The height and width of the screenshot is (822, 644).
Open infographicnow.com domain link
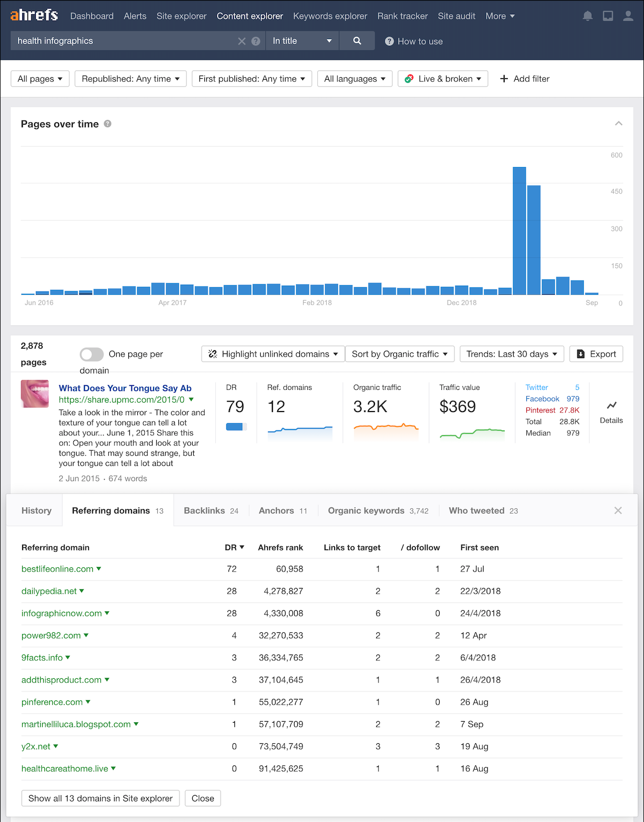pos(62,613)
